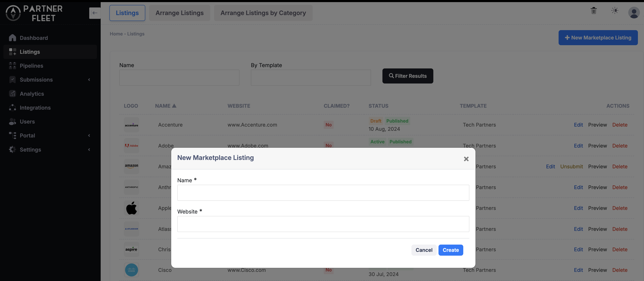Click the Listings grid icon in sidebar
This screenshot has height=281, width=644.
pyautogui.click(x=13, y=52)
